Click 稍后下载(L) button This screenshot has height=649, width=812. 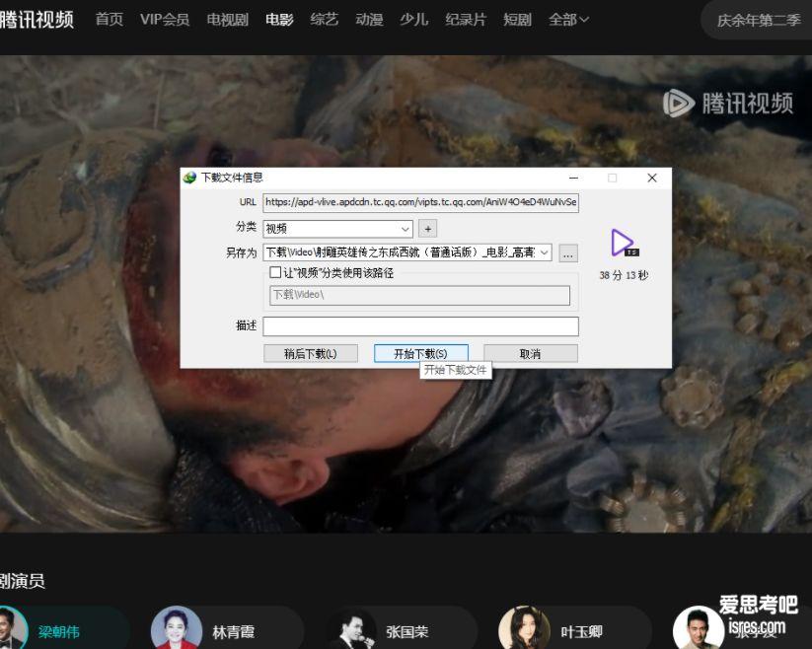[x=310, y=354]
